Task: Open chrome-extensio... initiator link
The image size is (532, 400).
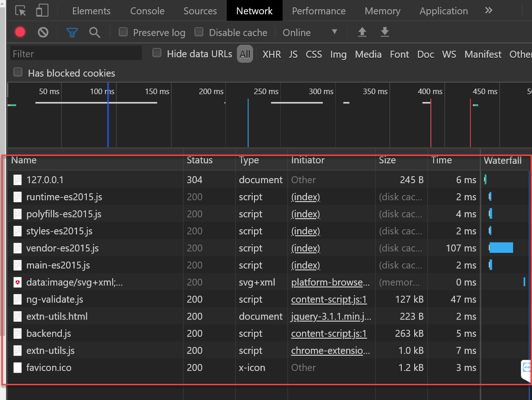Action: 330,351
